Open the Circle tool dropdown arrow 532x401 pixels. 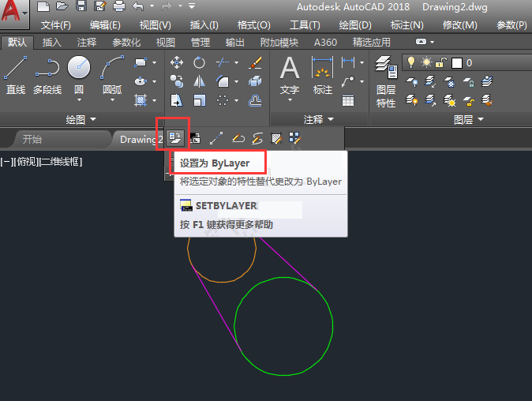[79, 99]
